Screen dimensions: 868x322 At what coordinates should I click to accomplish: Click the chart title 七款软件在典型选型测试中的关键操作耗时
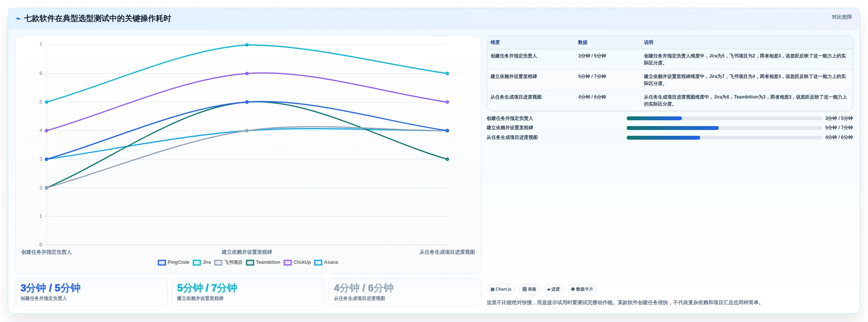point(97,19)
